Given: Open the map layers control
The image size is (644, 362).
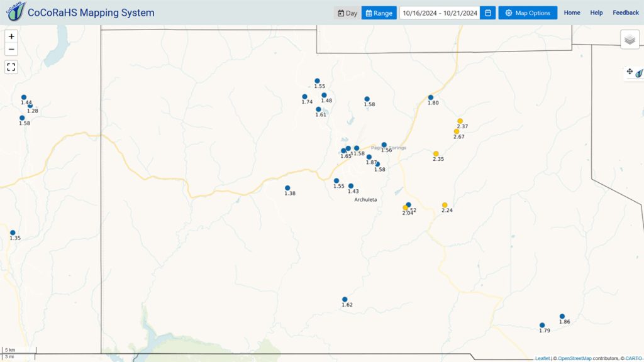Looking at the screenshot, I should click(630, 40).
